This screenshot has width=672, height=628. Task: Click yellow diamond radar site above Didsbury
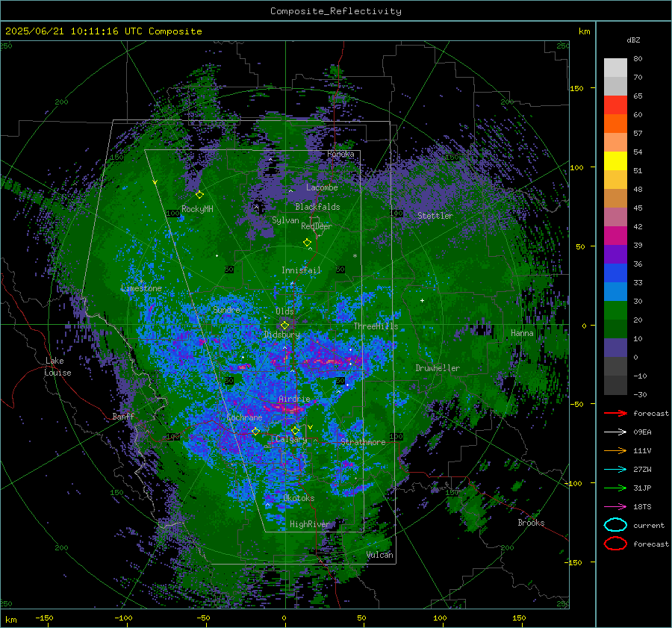click(284, 326)
